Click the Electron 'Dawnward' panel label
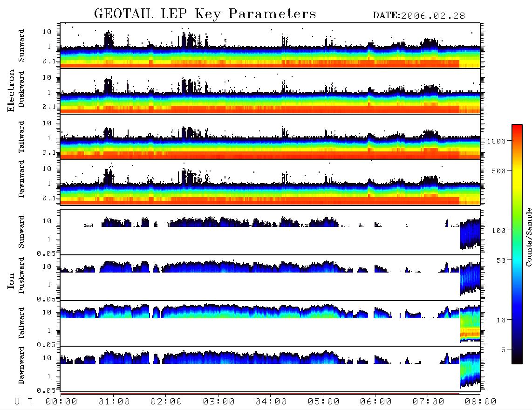Viewport: 532px width, 410px height. point(21,179)
